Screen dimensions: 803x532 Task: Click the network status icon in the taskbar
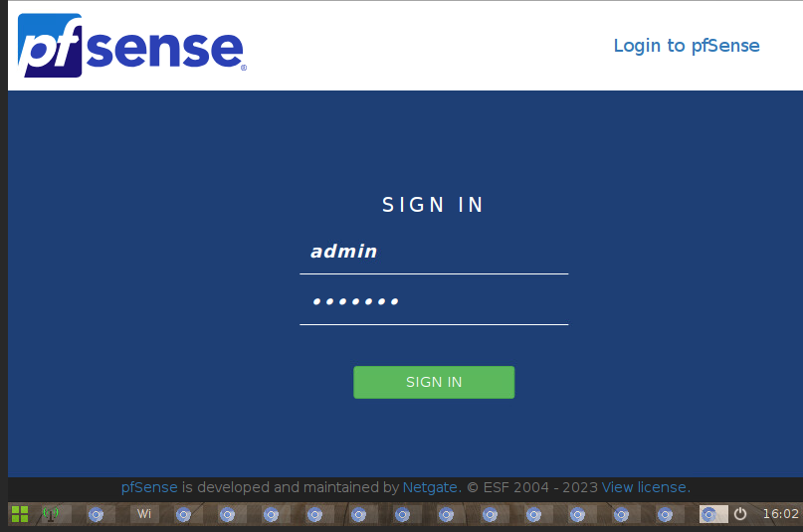click(50, 514)
